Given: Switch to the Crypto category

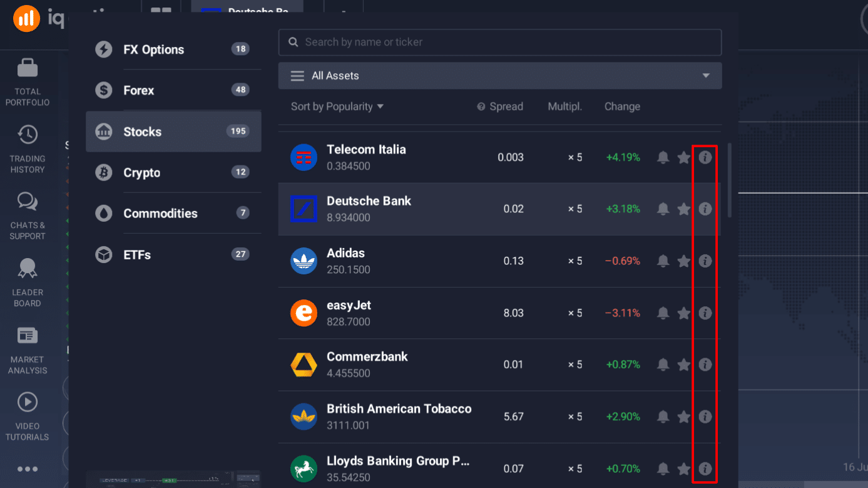Looking at the screenshot, I should pos(173,172).
